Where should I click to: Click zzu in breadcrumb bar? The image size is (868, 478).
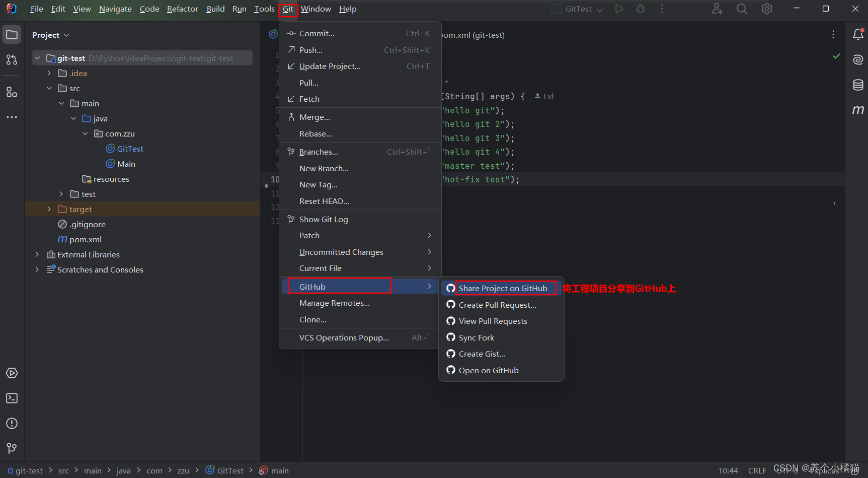tap(183, 470)
